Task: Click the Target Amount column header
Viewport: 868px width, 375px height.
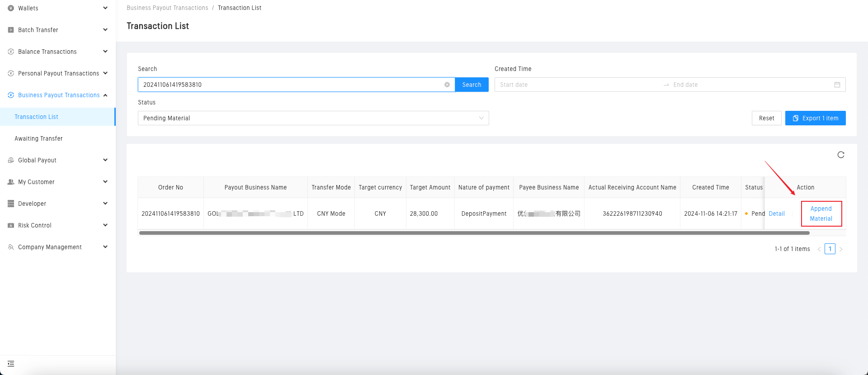Action: coord(430,187)
